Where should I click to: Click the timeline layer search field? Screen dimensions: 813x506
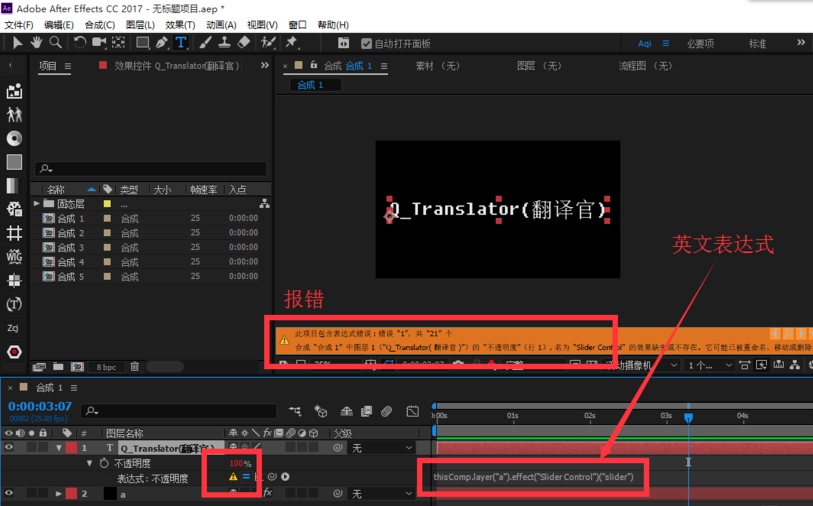pyautogui.click(x=178, y=411)
